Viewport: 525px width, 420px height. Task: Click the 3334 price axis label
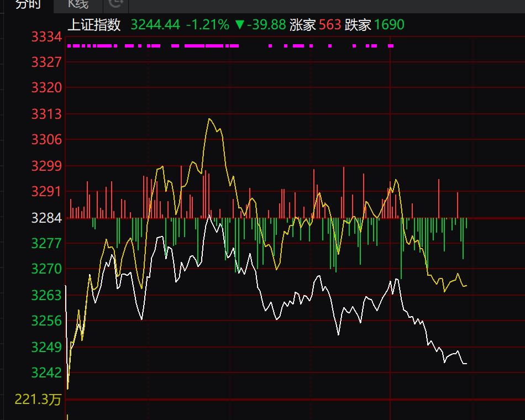tap(46, 37)
